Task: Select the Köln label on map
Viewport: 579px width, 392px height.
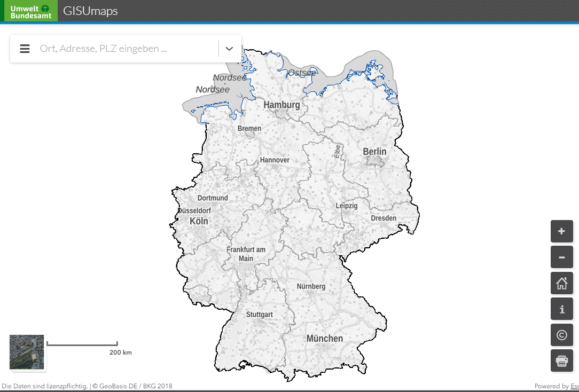Action: point(199,221)
